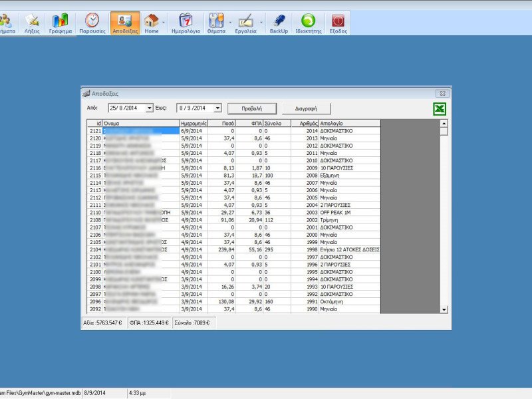
Task: Click the scrollbar up arrow
Action: pos(444,123)
